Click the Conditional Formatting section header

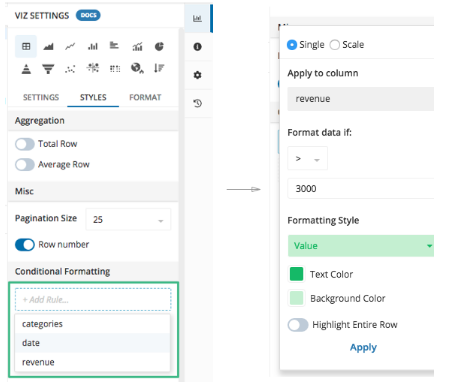tap(93, 271)
